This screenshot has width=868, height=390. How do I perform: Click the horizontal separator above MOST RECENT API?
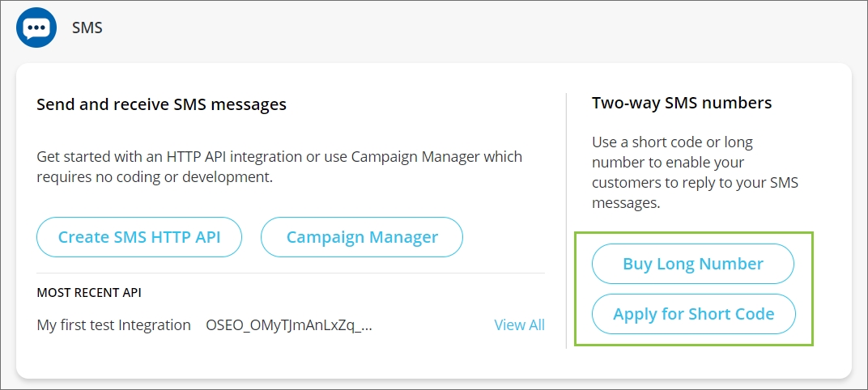pyautogui.click(x=291, y=273)
